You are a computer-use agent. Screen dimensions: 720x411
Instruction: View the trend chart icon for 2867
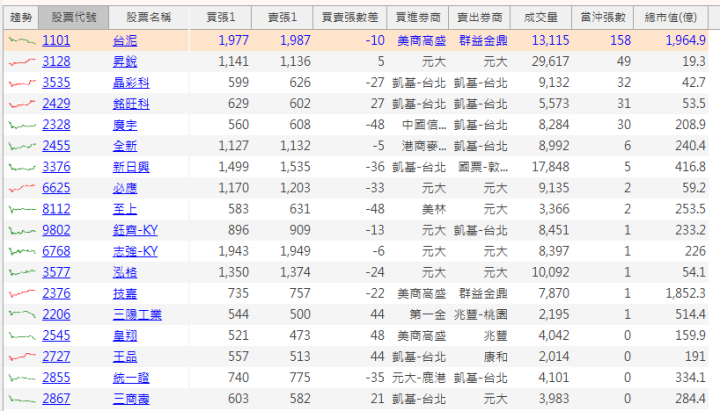[19, 398]
